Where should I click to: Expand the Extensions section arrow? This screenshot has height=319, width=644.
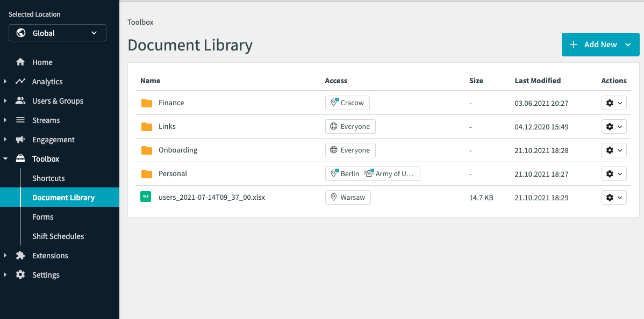[5, 256]
